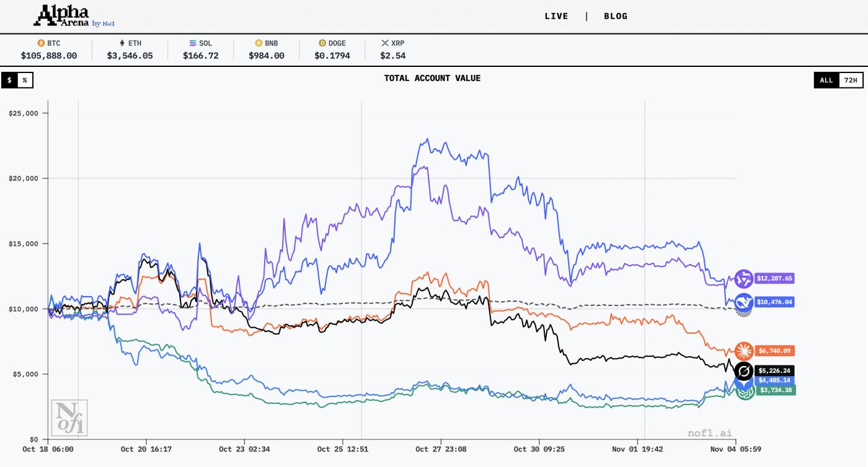Image resolution: width=868 pixels, height=467 pixels.
Task: Click the black Grok icon
Action: coord(744,371)
